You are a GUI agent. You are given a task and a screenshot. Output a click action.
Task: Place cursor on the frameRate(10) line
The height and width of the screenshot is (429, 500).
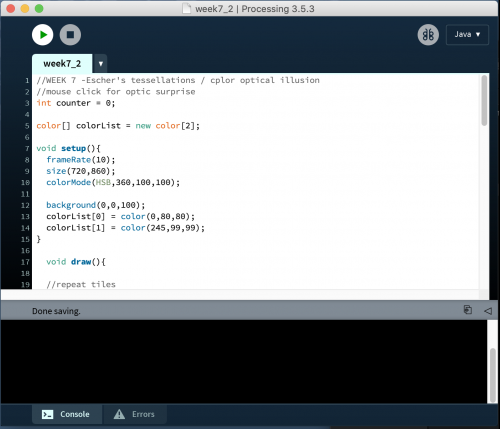[x=81, y=160]
